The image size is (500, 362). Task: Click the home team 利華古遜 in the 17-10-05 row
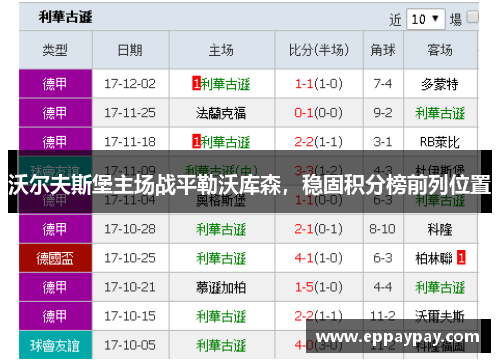tap(221, 345)
